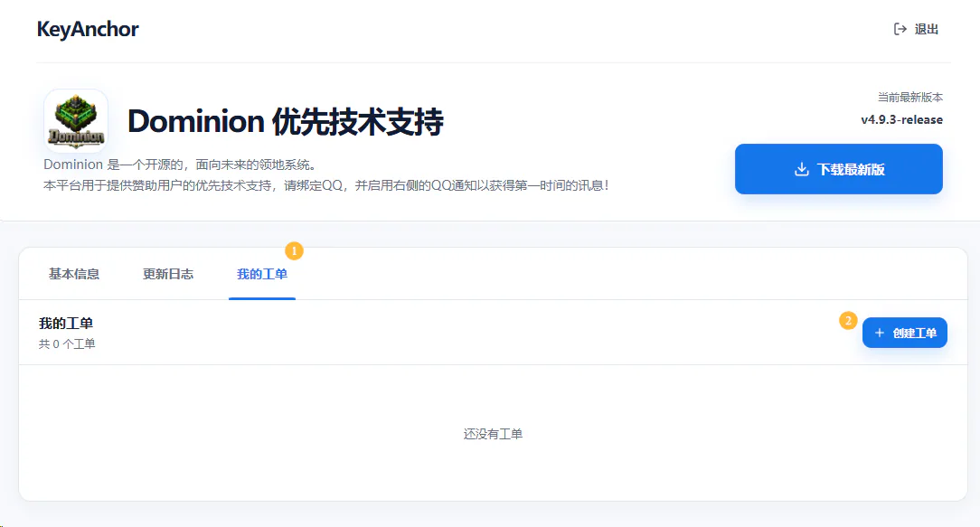Click the plus icon in 创建工单
Image resolution: width=980 pixels, height=527 pixels.
(x=880, y=333)
